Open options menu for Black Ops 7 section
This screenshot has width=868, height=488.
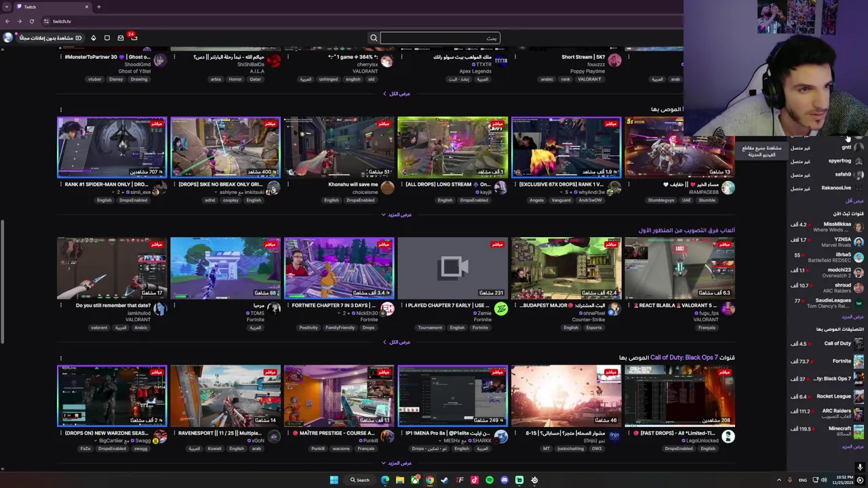(60, 358)
